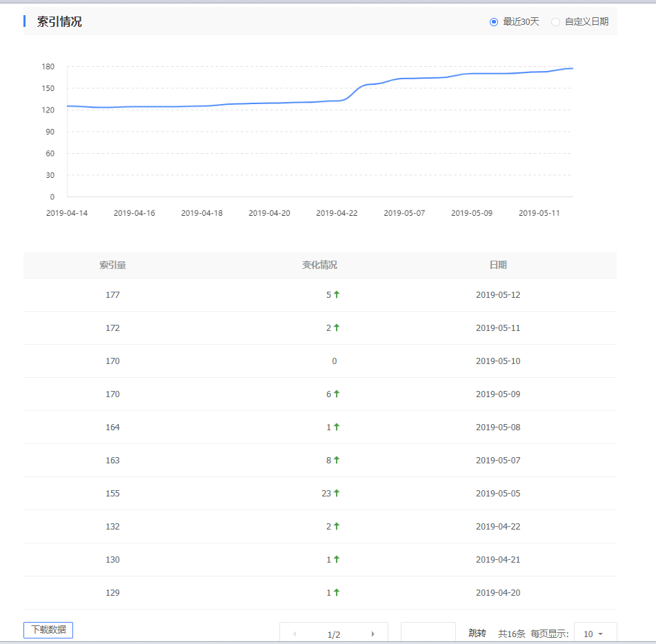Click the green up arrow for 2019-05-12

point(337,294)
